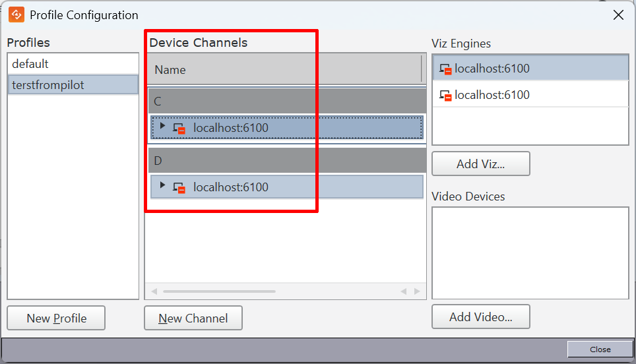Expand the localhost:6100 entry under channel D
The height and width of the screenshot is (364, 636).
point(162,185)
